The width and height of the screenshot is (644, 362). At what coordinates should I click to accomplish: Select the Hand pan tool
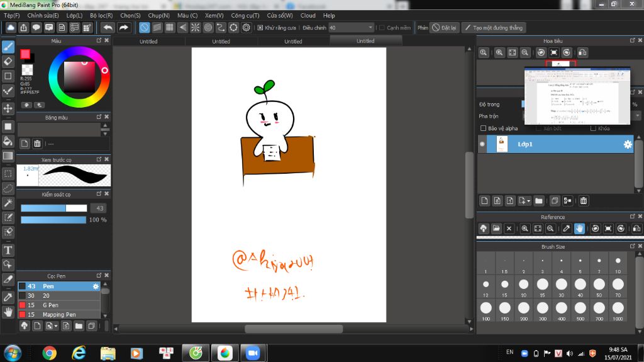click(8, 312)
